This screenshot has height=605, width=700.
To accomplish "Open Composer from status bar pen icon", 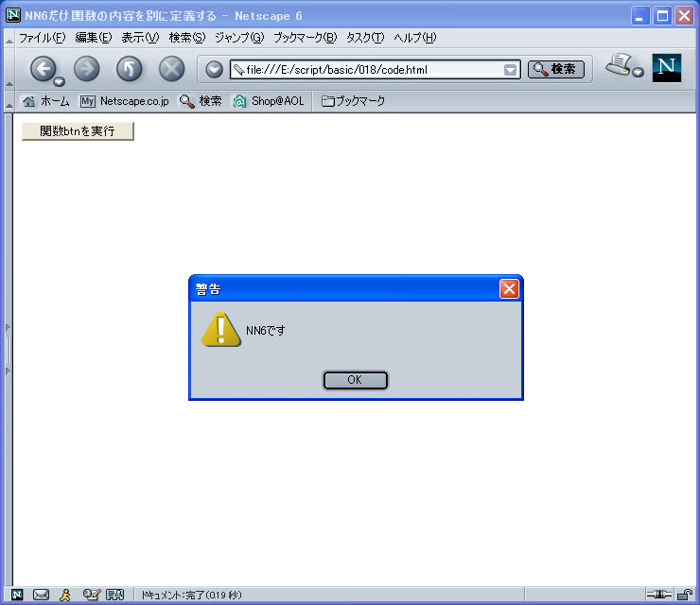I will tap(91, 595).
